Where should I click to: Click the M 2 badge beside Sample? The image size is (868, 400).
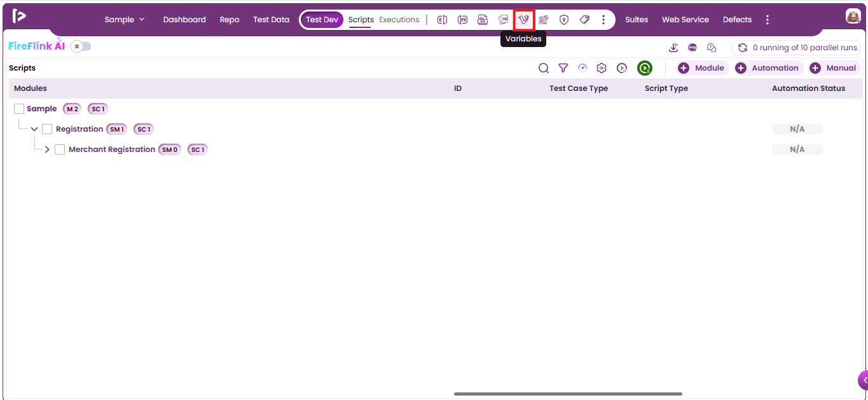coord(72,109)
